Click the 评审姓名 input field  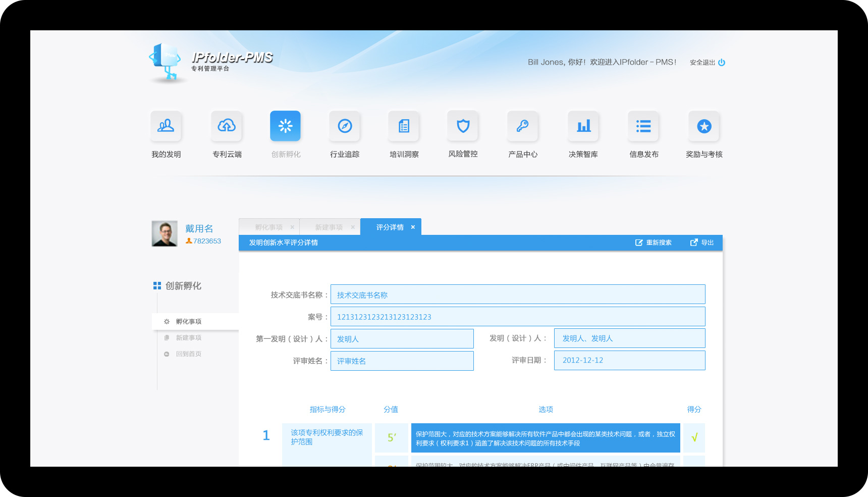tap(402, 361)
